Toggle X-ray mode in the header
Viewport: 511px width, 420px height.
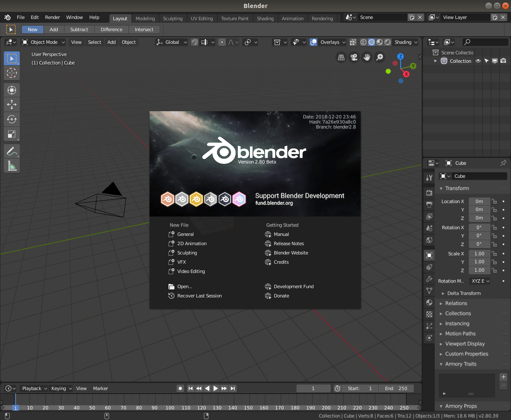click(x=353, y=42)
